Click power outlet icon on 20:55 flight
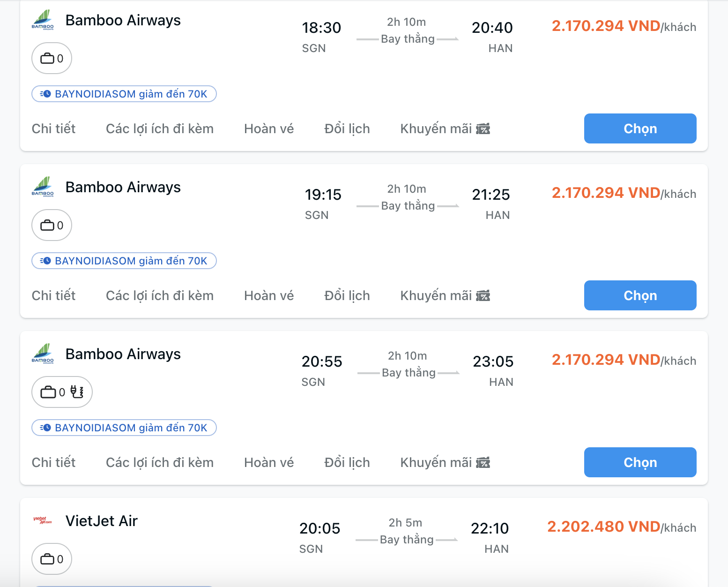This screenshot has width=728, height=587. coord(77,392)
